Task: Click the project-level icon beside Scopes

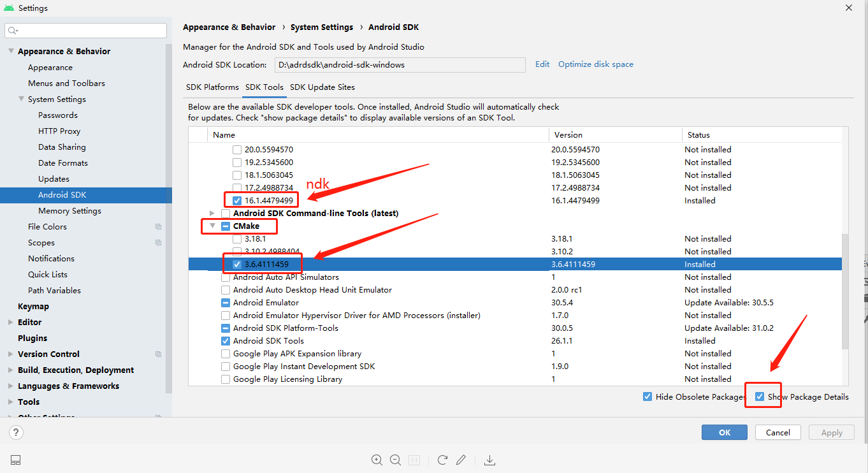Action: coord(158,242)
